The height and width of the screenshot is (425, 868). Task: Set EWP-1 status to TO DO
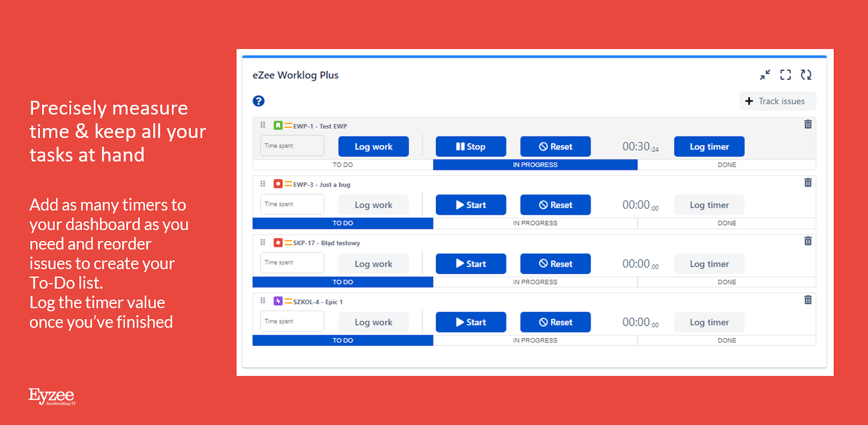pyautogui.click(x=343, y=165)
